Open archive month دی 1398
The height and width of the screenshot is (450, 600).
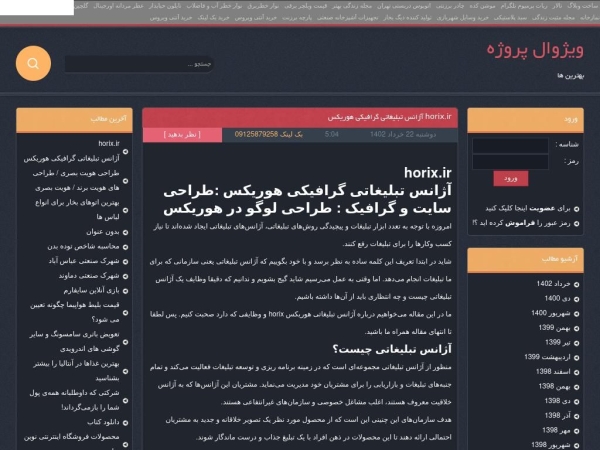click(x=558, y=401)
